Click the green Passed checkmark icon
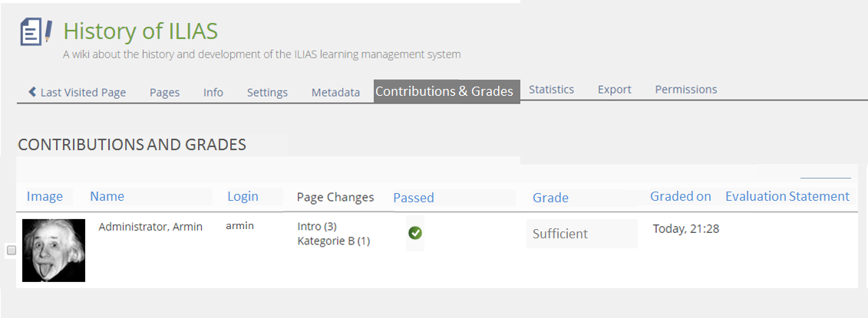This screenshot has height=318, width=868. (415, 233)
